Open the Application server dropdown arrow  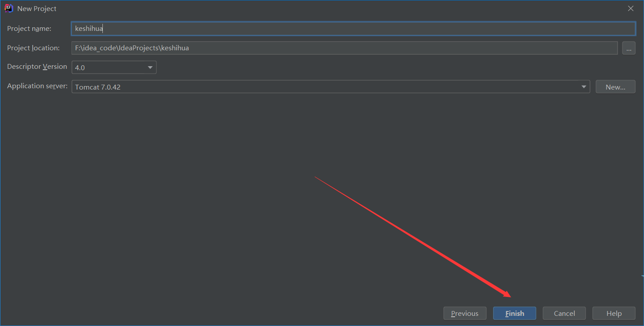(x=584, y=86)
